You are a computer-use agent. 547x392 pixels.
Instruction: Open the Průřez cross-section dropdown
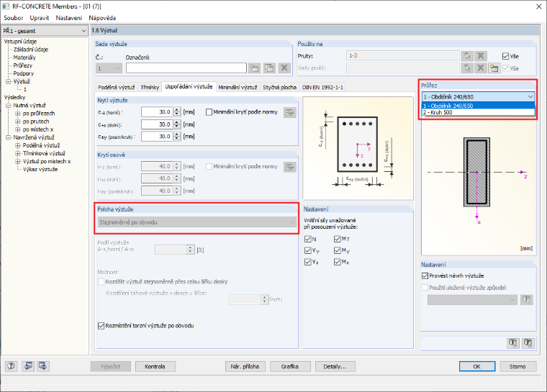(x=478, y=96)
